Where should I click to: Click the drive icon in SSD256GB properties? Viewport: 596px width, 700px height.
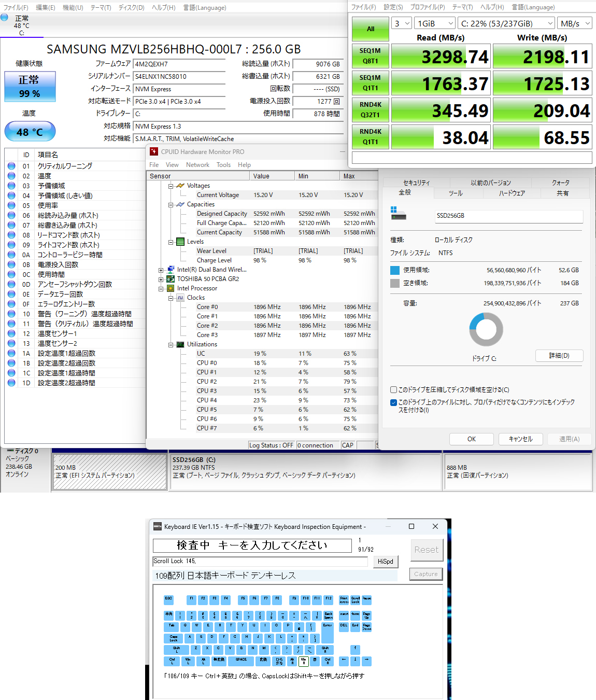(x=398, y=213)
